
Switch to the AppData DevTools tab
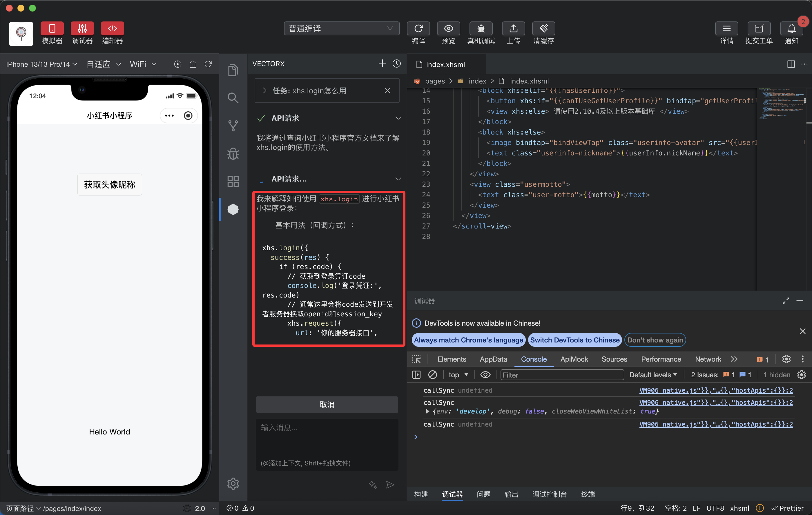[493, 359]
